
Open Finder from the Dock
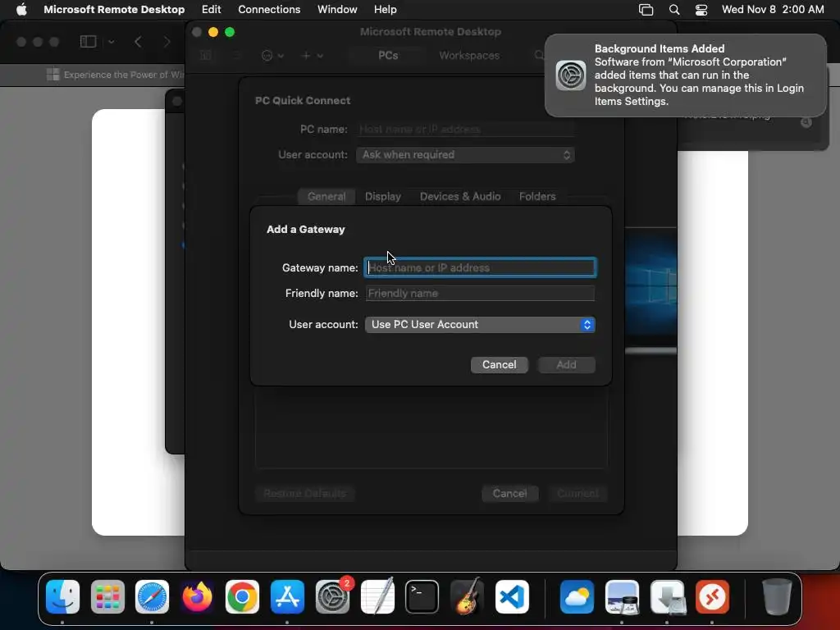62,596
